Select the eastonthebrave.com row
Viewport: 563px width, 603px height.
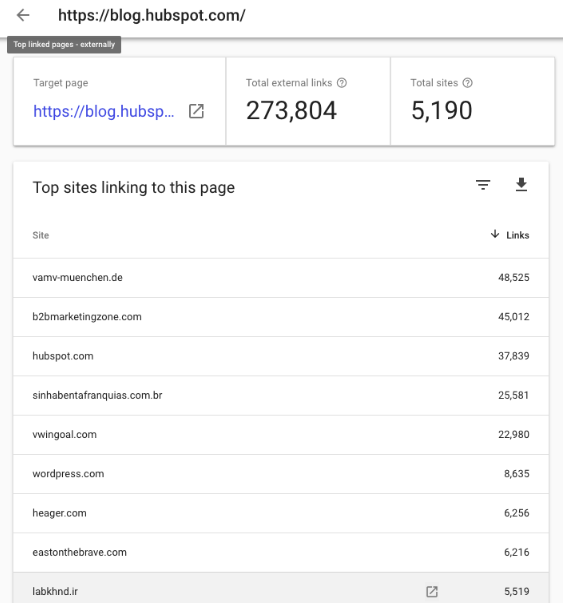[281, 552]
